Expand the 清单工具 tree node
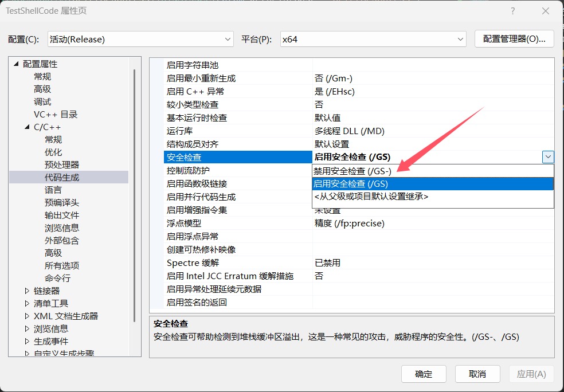 pos(27,304)
